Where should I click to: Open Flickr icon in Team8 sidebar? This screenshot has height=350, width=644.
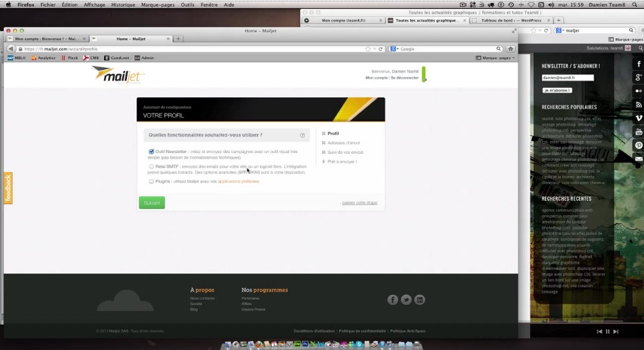point(639,91)
